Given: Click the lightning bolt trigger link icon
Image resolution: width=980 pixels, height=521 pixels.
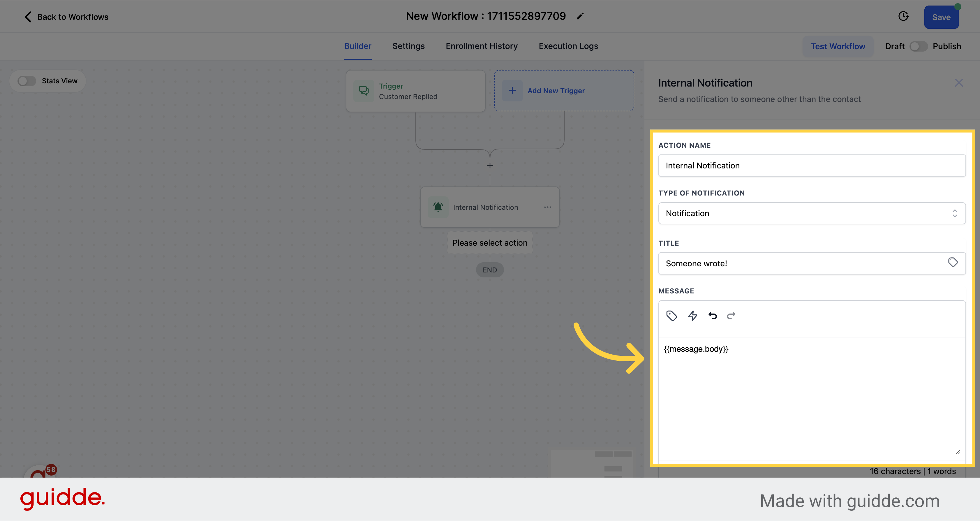Looking at the screenshot, I should tap(692, 316).
